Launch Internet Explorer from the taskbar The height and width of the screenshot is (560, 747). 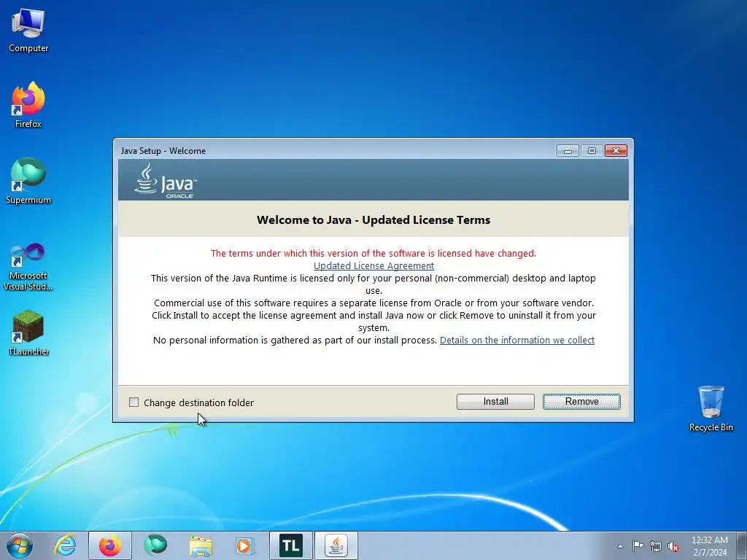coord(65,545)
